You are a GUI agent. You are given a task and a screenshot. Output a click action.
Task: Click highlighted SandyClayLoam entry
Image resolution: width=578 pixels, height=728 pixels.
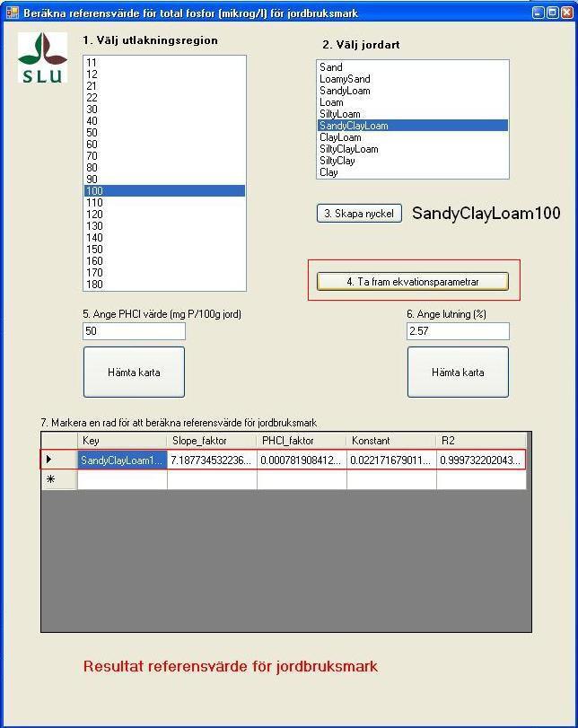pyautogui.click(x=413, y=126)
